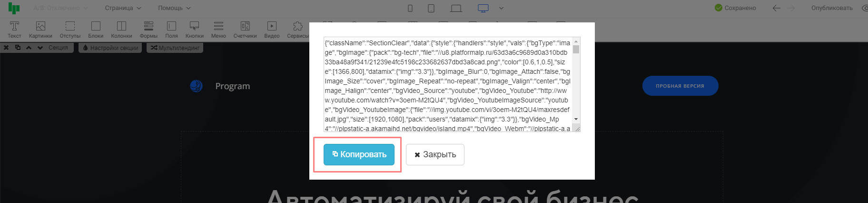Open the device options chevron dropdown
This screenshot has width=868, height=203.
coord(501,8)
